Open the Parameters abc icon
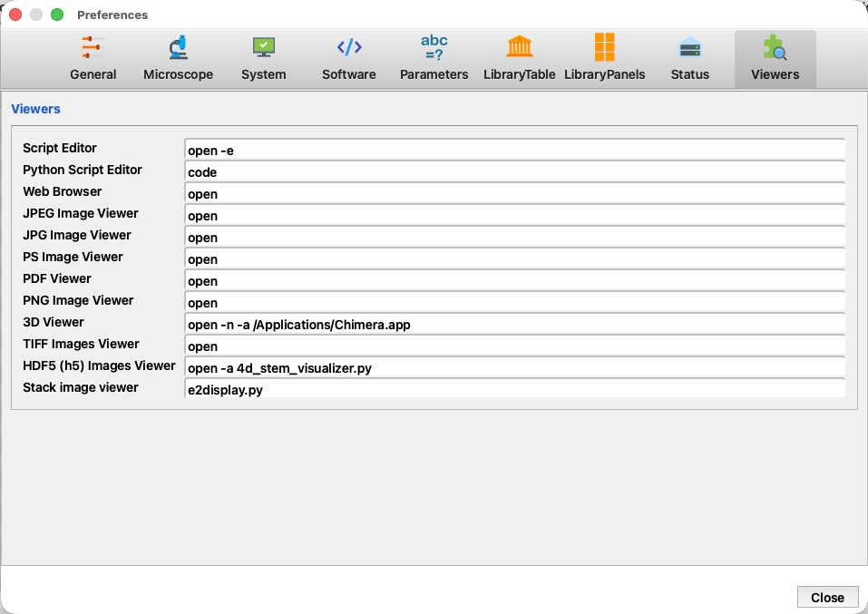This screenshot has height=614, width=868. tap(434, 47)
